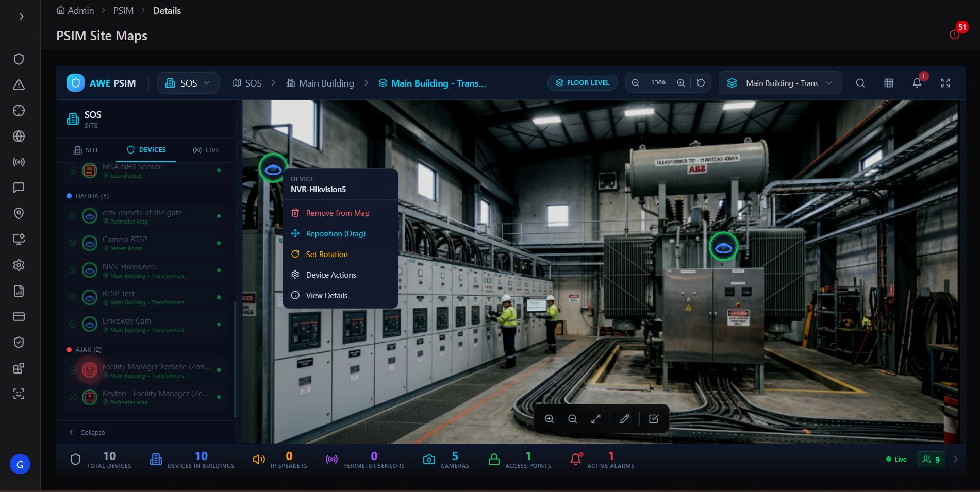Reset the map zoom rotation icon
Screen dimensions: 980x492
701,83
